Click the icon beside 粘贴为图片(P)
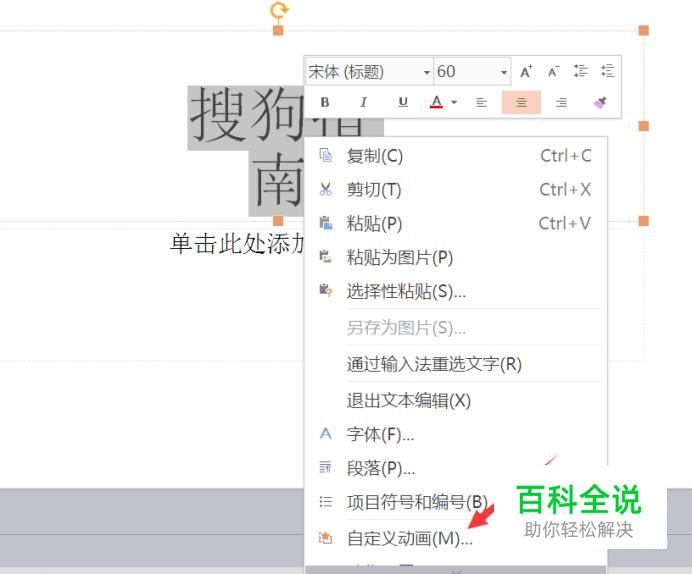The width and height of the screenshot is (692, 574). 326,256
